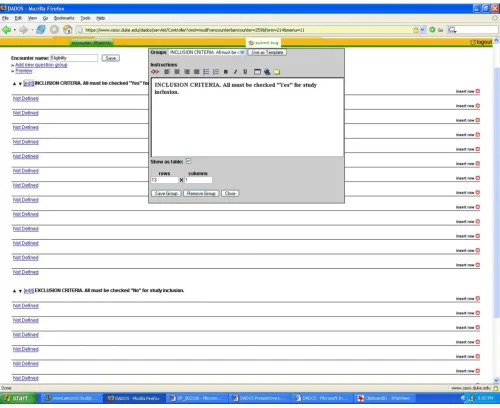Click topmost insert row icon under INCLUSION CRITERIA
500x408 pixels.
(478, 91)
